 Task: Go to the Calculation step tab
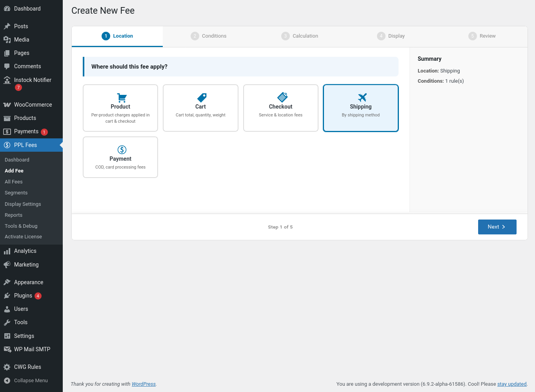[x=300, y=36]
